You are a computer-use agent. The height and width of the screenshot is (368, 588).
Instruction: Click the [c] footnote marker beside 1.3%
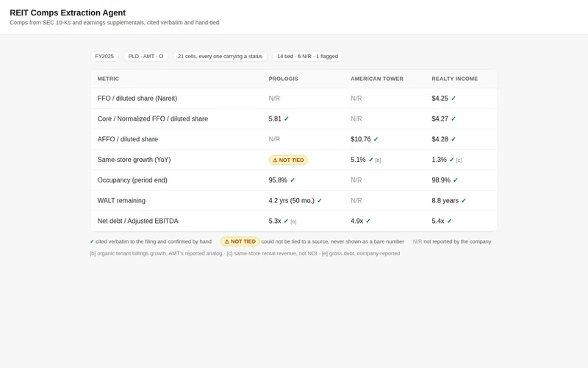[459, 160]
